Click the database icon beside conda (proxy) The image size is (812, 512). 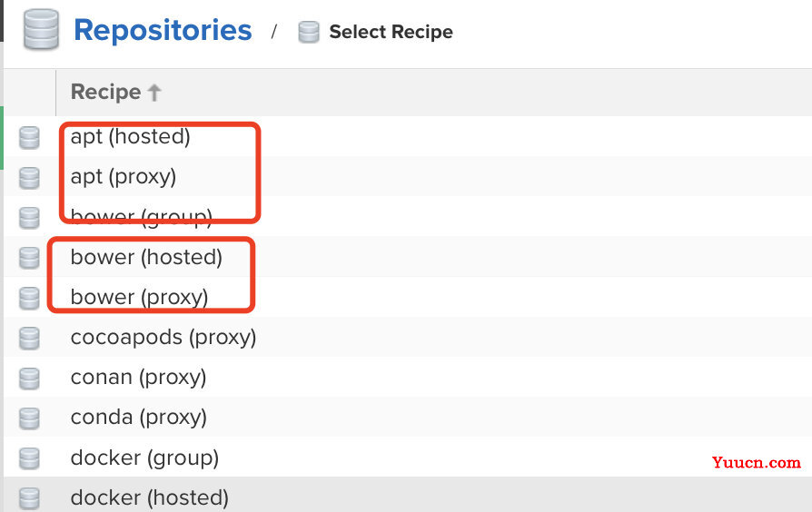pos(29,418)
